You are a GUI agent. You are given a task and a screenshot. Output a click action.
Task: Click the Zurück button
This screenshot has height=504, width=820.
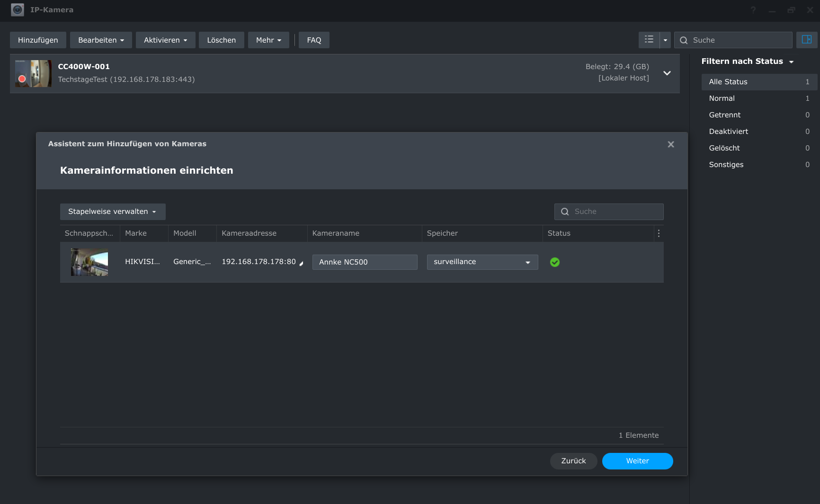573,461
